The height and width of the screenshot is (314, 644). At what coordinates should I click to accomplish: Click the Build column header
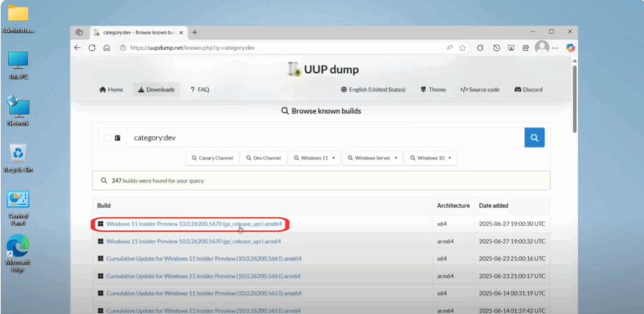coord(104,205)
